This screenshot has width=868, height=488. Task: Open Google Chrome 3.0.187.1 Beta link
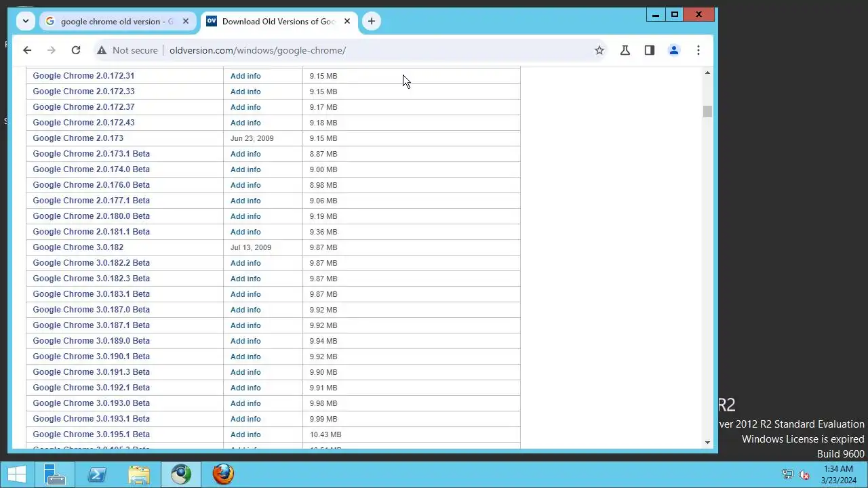pyautogui.click(x=91, y=325)
